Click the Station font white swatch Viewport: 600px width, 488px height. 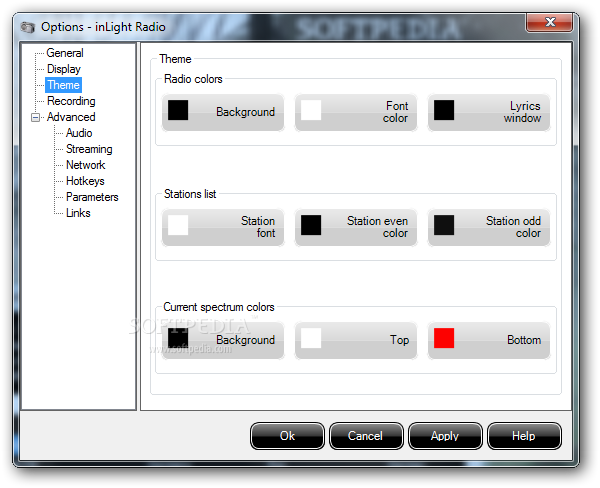pos(178,225)
